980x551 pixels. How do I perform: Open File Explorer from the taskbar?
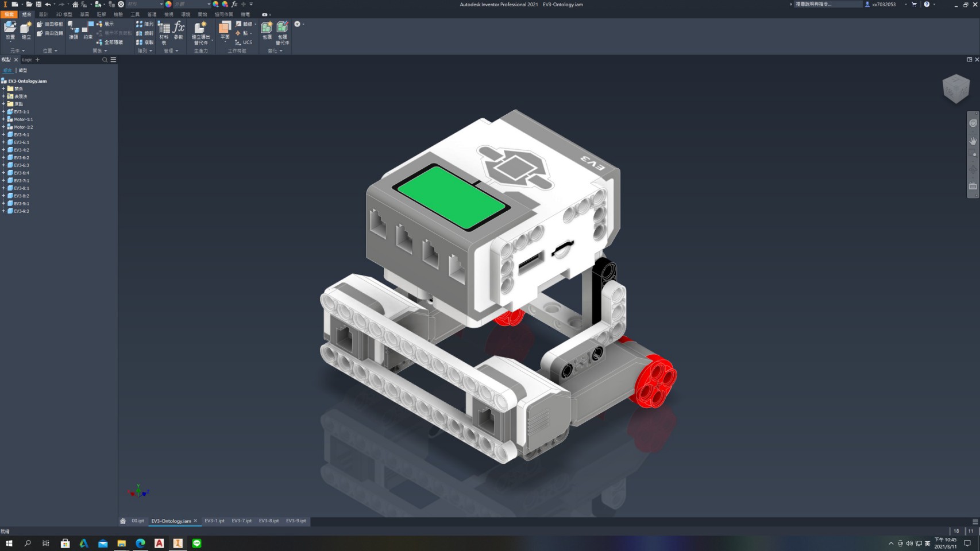coord(122,543)
